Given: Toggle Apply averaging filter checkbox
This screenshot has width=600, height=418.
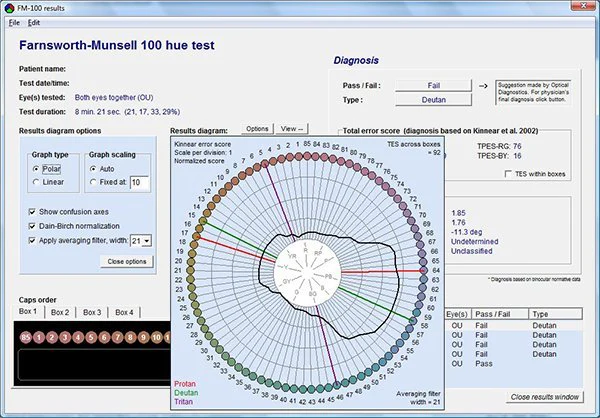Looking at the screenshot, I should 32,241.
